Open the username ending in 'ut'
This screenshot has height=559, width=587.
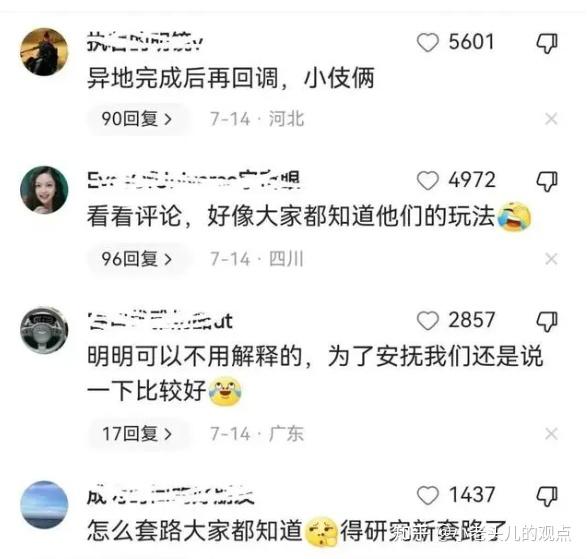(160, 321)
